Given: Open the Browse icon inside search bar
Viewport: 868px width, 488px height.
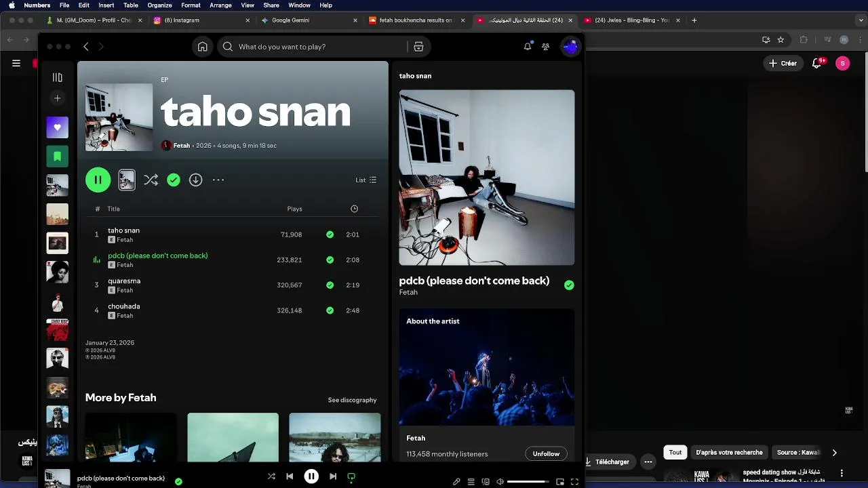Looking at the screenshot, I should coord(418,47).
